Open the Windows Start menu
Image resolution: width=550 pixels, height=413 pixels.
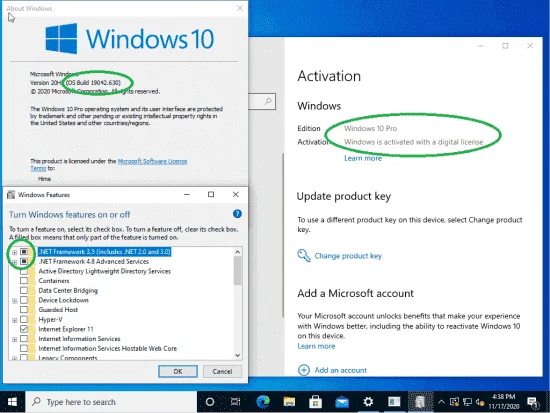(12, 402)
